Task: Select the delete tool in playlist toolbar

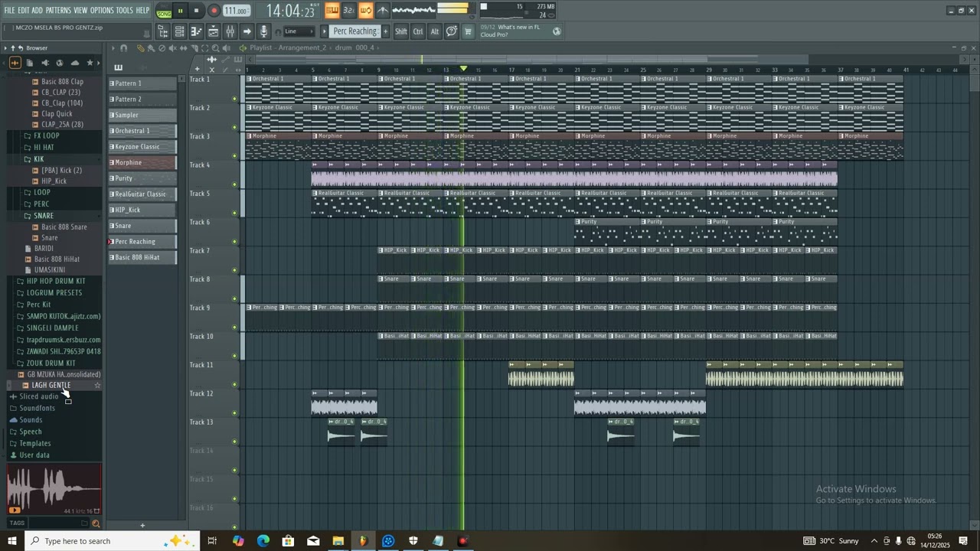Action: [x=162, y=47]
